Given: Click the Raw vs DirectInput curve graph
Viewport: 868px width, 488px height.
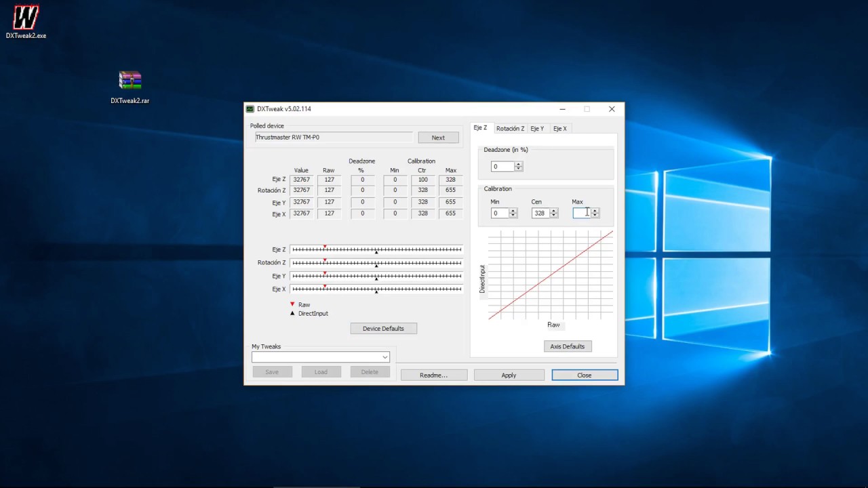Looking at the screenshot, I should click(551, 275).
